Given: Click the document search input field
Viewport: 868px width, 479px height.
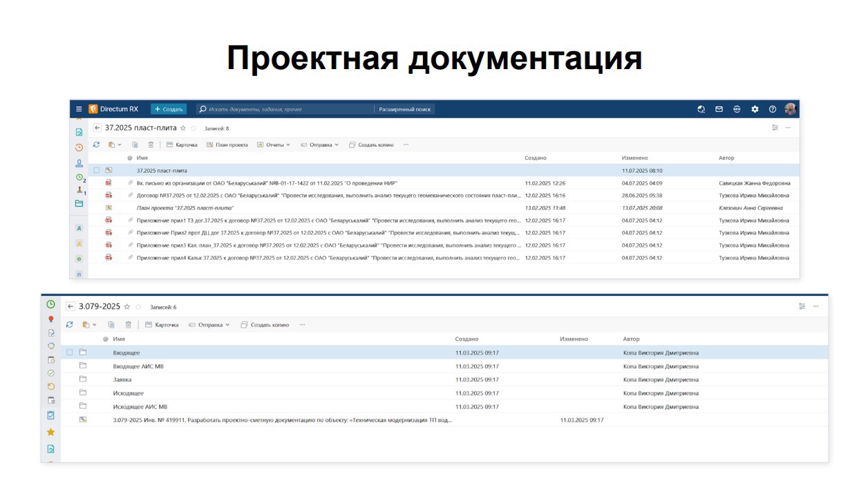Looking at the screenshot, I should 283,109.
